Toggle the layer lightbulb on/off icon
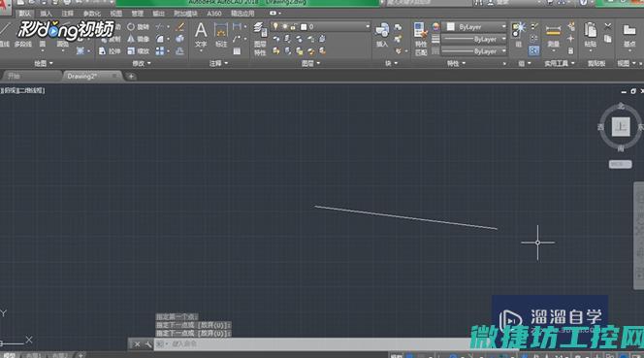 (275, 26)
